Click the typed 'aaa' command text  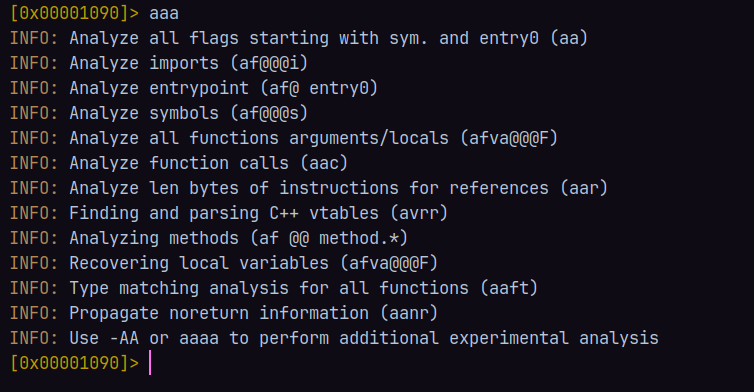tap(163, 13)
